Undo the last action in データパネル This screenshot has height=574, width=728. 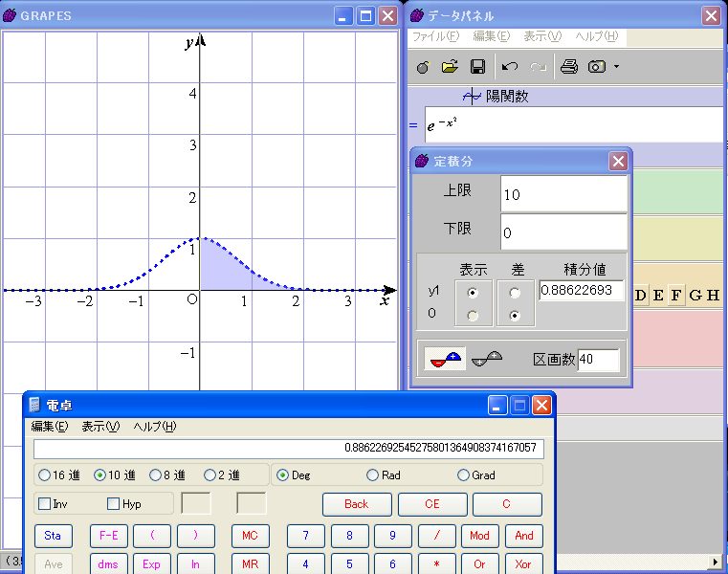click(510, 67)
